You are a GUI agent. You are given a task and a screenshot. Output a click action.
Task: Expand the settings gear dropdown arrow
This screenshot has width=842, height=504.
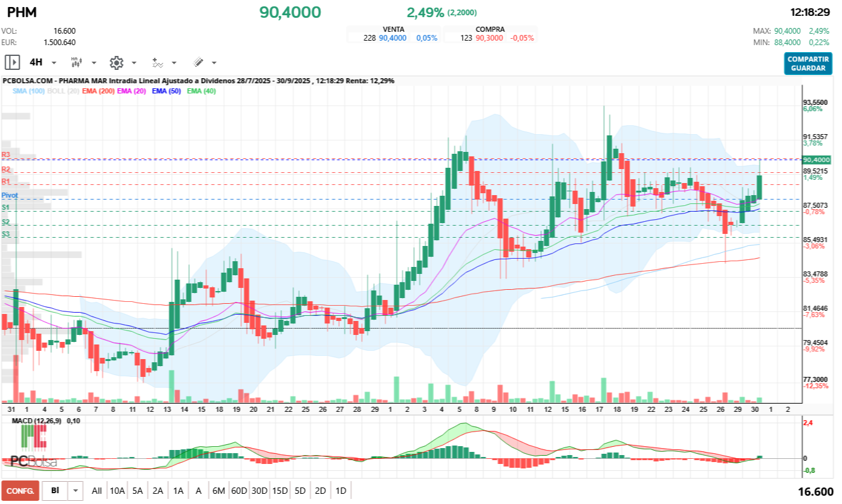[x=133, y=63]
